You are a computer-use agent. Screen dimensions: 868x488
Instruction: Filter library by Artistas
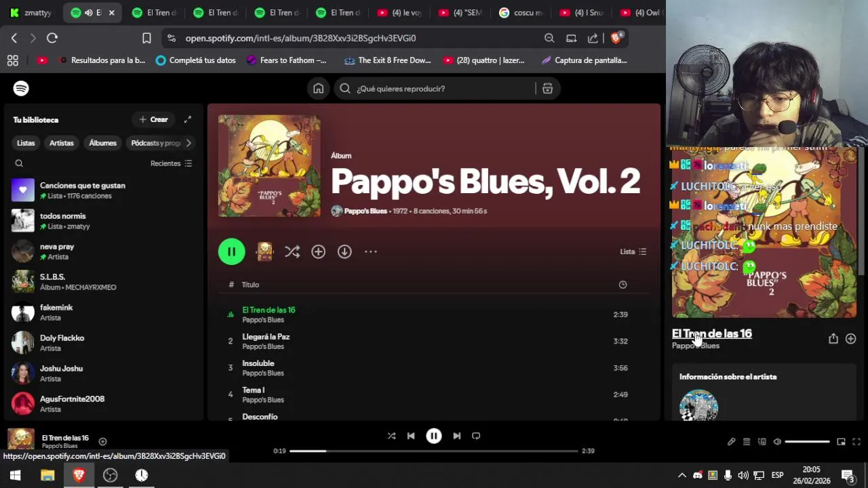pos(61,143)
